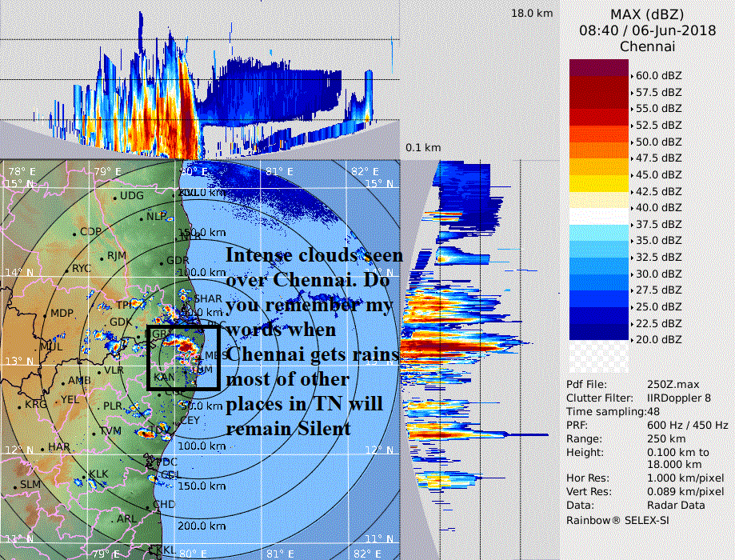
Task: Select the RYC station label
Action: (82, 269)
